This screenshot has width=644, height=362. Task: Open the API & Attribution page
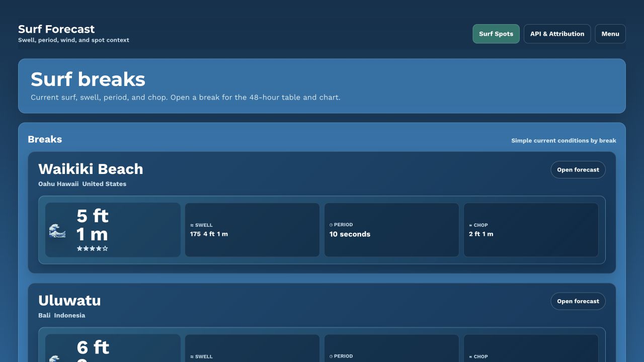pyautogui.click(x=557, y=34)
